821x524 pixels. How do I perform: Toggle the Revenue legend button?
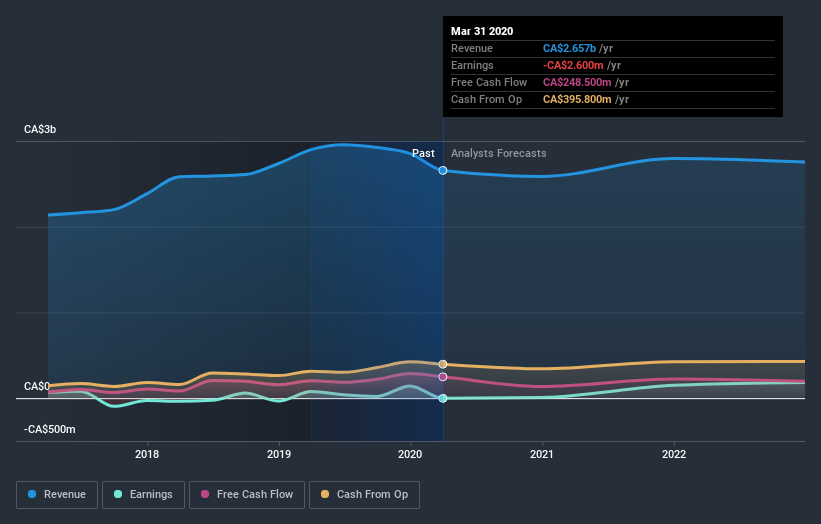(x=57, y=495)
